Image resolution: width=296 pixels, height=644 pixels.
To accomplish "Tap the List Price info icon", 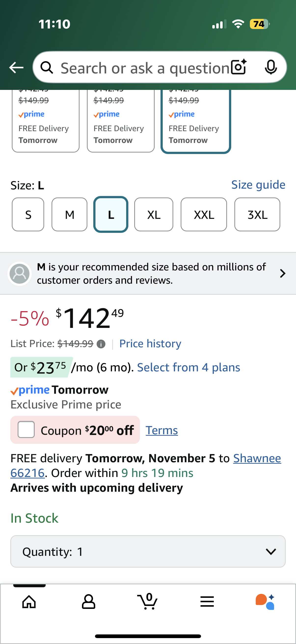I will tap(101, 344).
